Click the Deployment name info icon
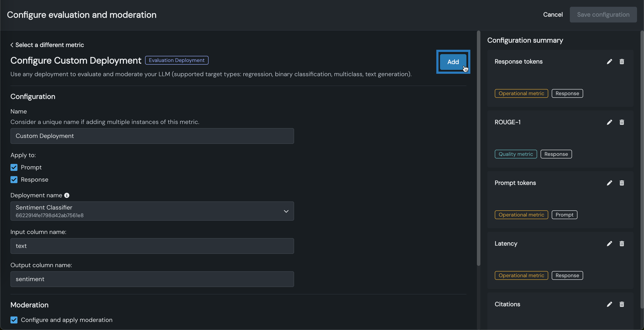 (67, 195)
